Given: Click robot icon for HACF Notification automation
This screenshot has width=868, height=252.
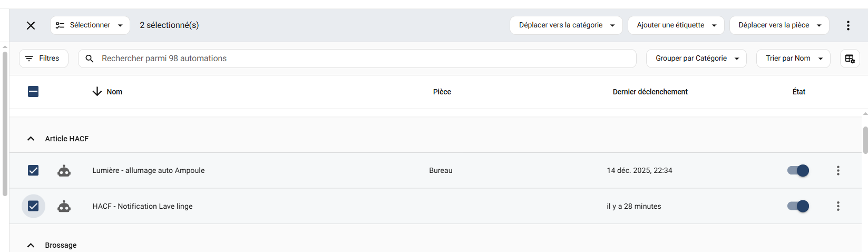Looking at the screenshot, I should (64, 207).
